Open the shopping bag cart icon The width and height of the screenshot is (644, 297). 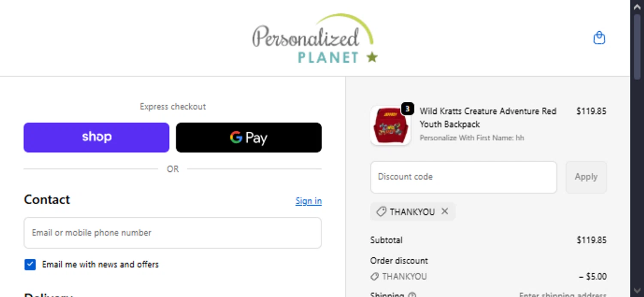point(599,38)
